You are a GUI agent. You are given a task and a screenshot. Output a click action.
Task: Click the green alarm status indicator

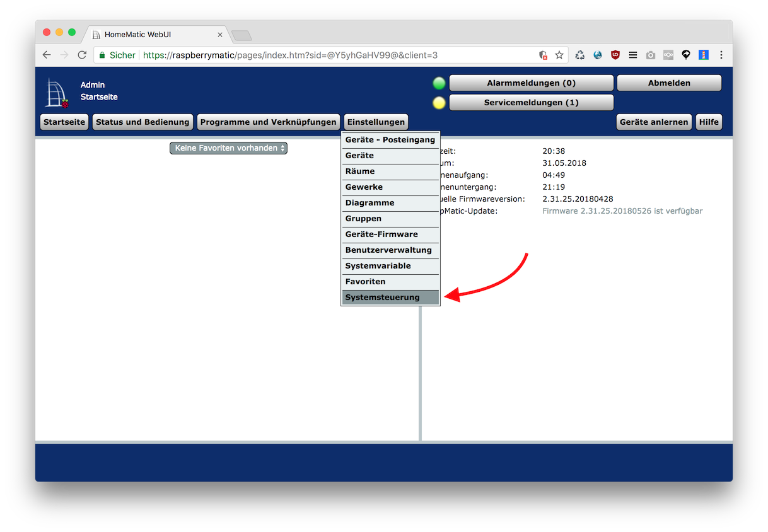439,83
